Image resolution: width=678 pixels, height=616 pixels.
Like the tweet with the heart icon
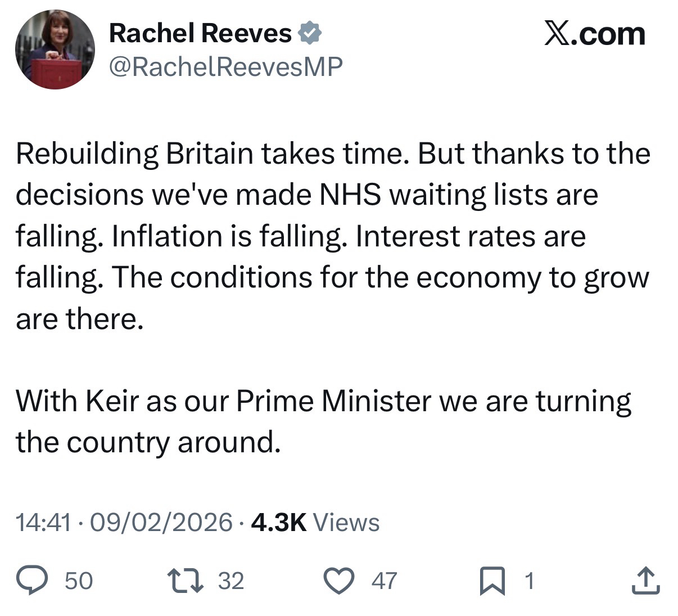tap(339, 581)
